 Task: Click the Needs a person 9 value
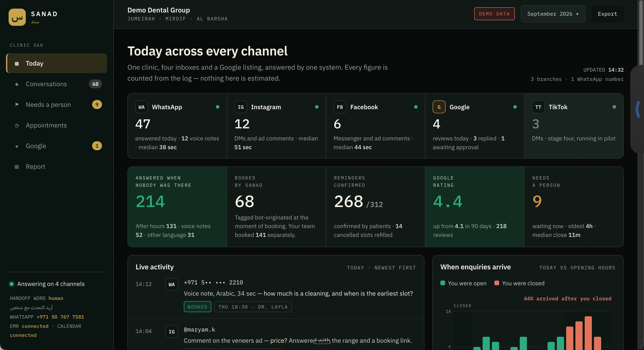pos(537,201)
